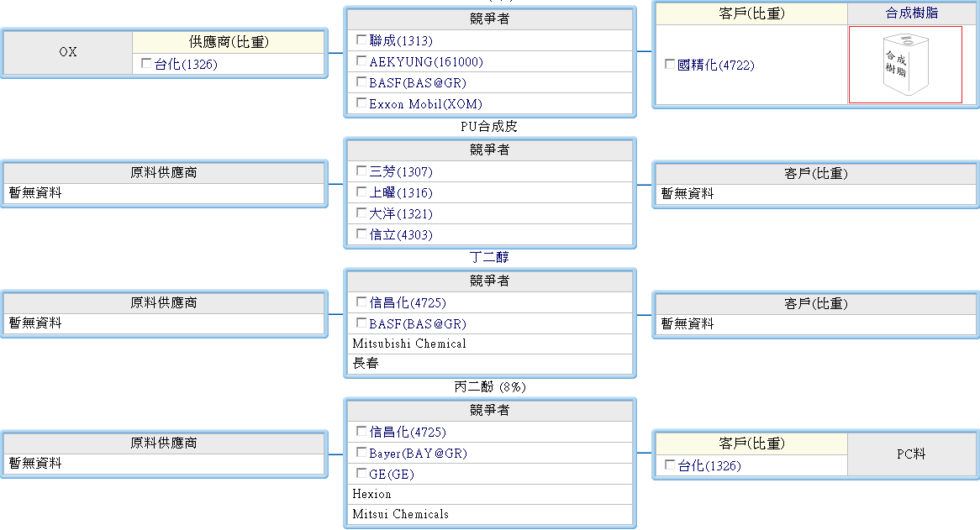Follow the 大洋(1321) company link

tap(401, 213)
